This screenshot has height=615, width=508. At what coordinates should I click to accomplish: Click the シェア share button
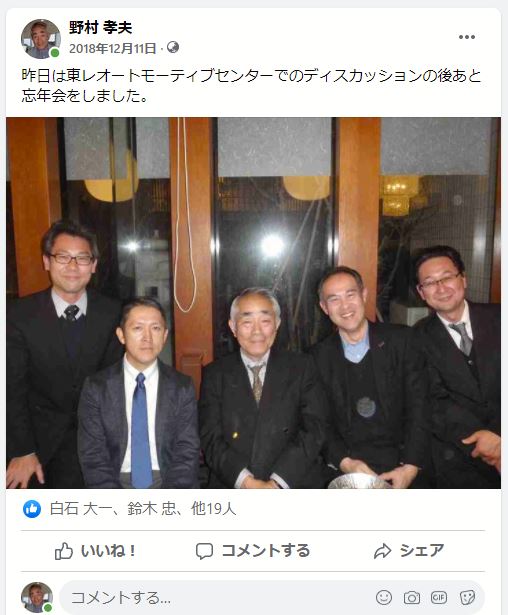click(409, 551)
